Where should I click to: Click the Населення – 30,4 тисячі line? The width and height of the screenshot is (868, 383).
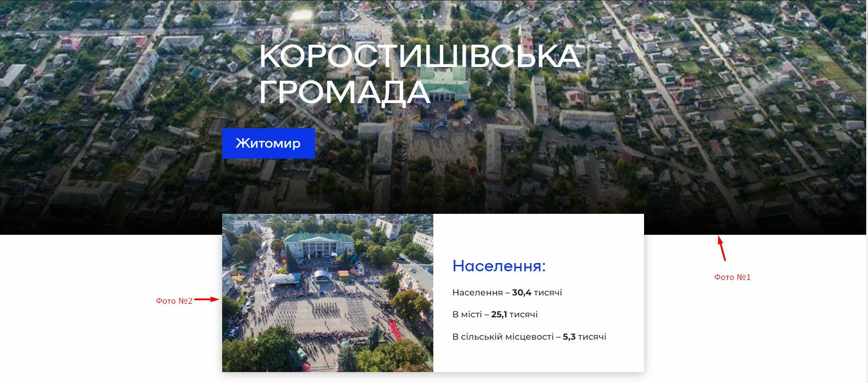click(507, 293)
